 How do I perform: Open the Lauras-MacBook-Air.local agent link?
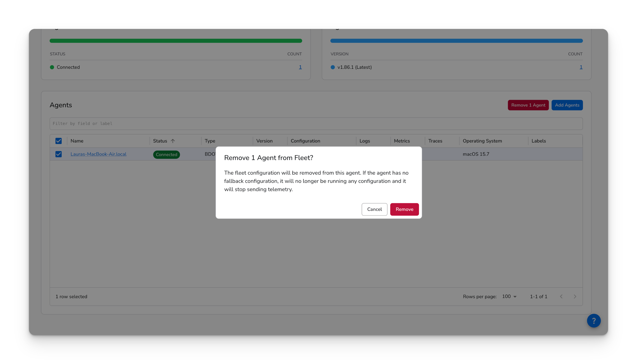[98, 154]
